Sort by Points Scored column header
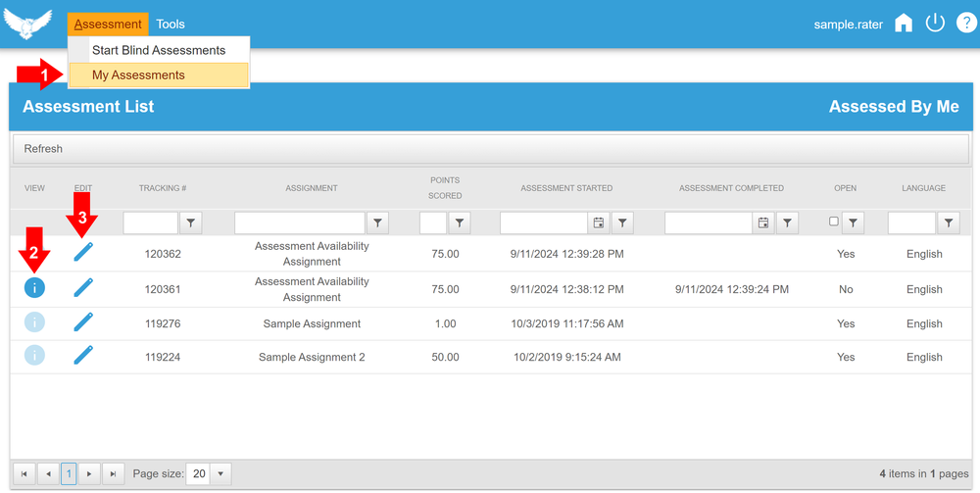The image size is (980, 493). (x=445, y=188)
